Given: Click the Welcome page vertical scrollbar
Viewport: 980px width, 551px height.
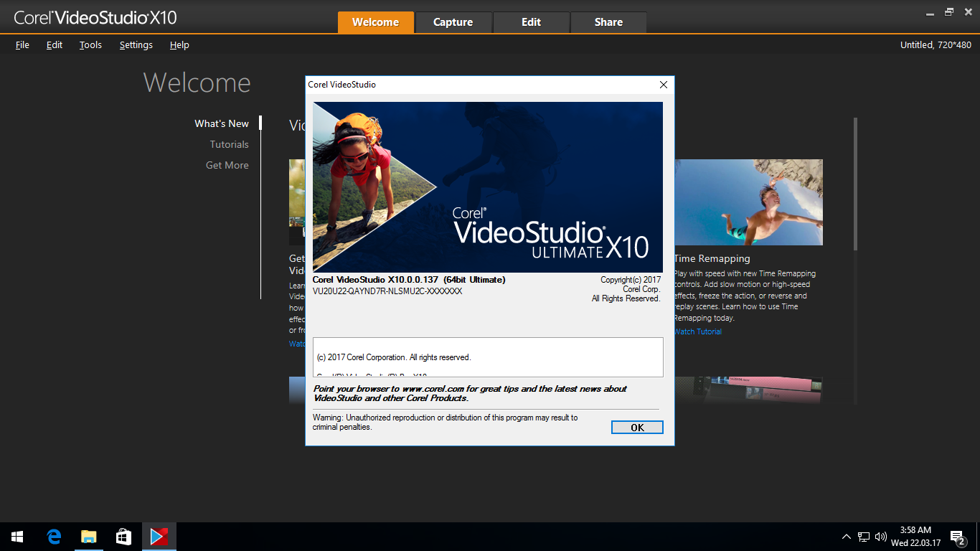Looking at the screenshot, I should (x=855, y=184).
